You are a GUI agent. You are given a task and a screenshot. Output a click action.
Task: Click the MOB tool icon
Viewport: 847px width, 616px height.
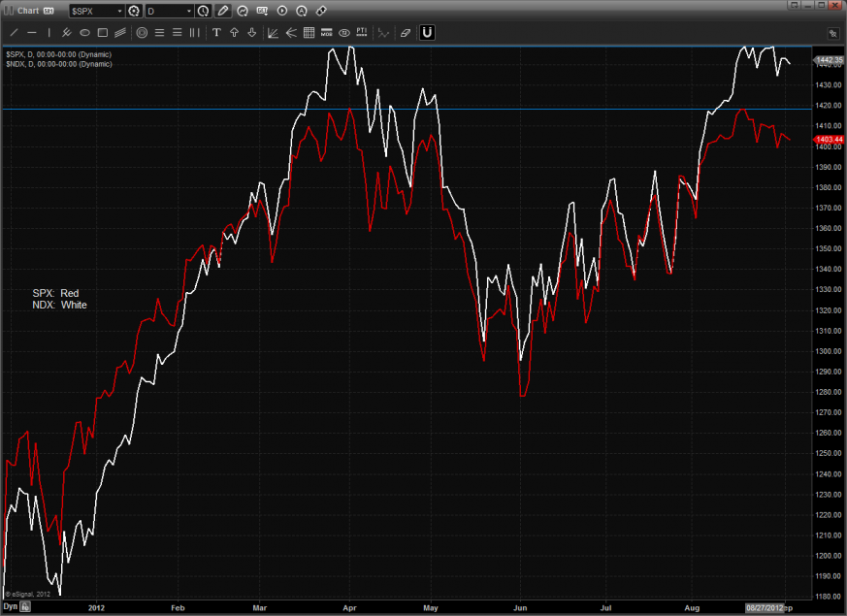point(326,33)
